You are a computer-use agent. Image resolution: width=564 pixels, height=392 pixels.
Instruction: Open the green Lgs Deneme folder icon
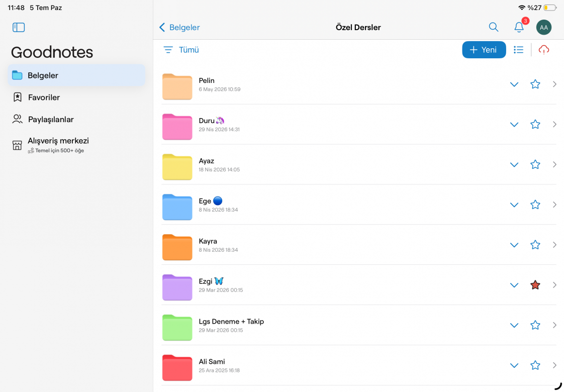(x=177, y=327)
